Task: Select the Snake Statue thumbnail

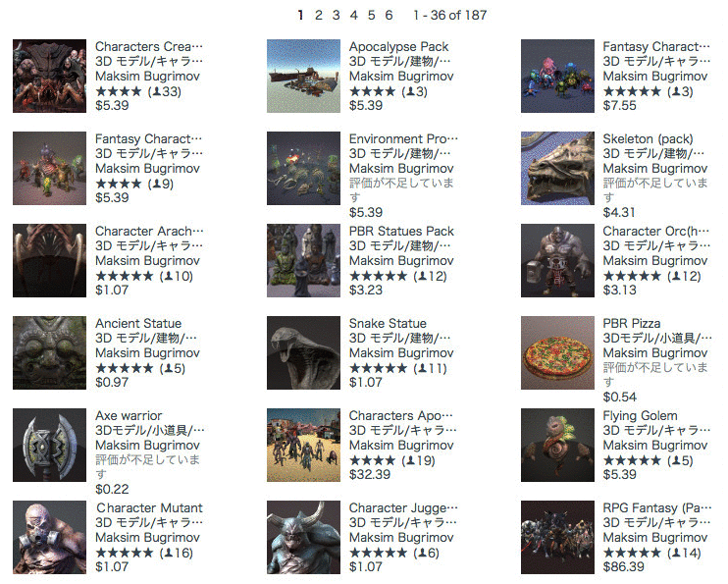Action: point(303,352)
